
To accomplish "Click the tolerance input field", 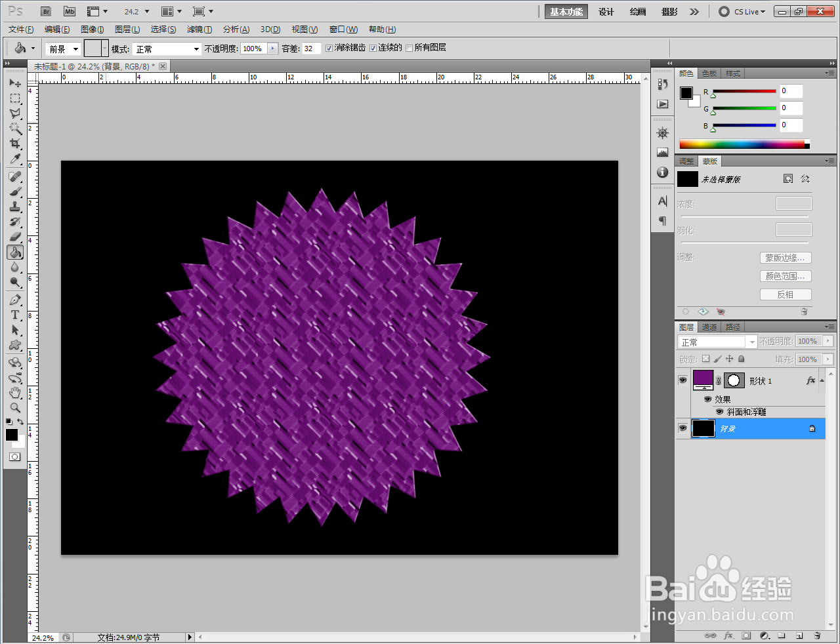I will click(x=311, y=49).
